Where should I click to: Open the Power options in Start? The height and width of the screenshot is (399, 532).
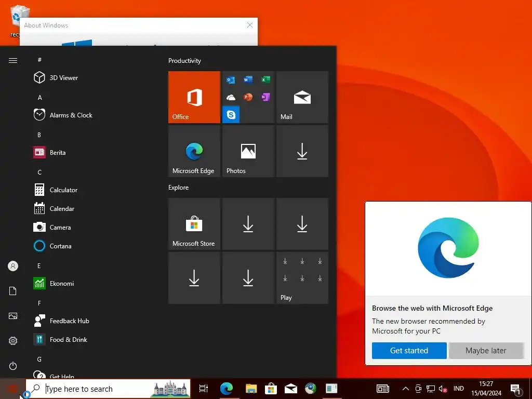click(x=13, y=366)
